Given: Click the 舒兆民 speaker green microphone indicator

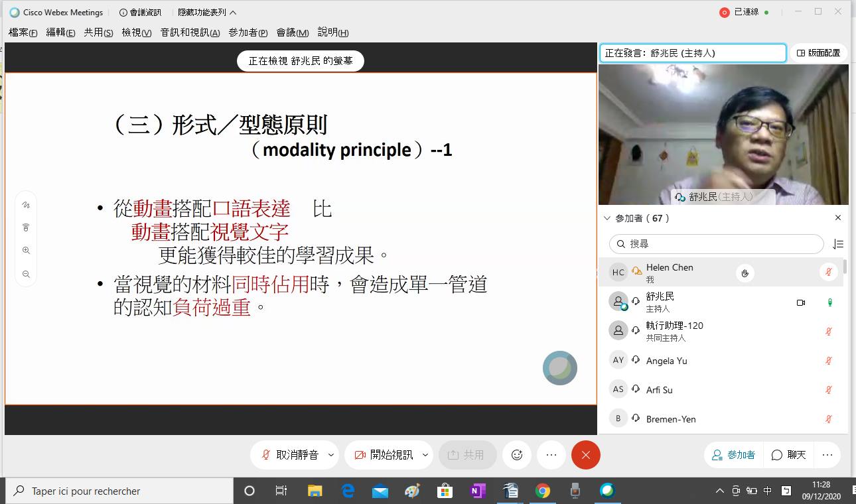Looking at the screenshot, I should 830,302.
